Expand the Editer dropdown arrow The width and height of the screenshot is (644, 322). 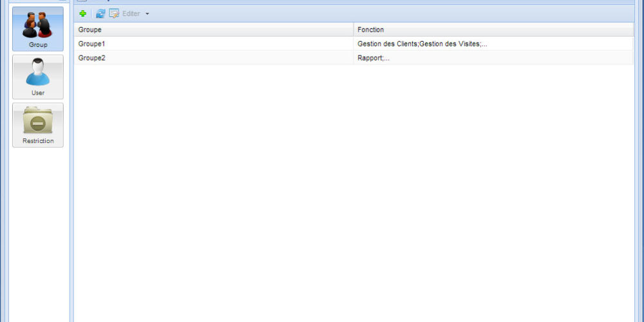point(147,14)
